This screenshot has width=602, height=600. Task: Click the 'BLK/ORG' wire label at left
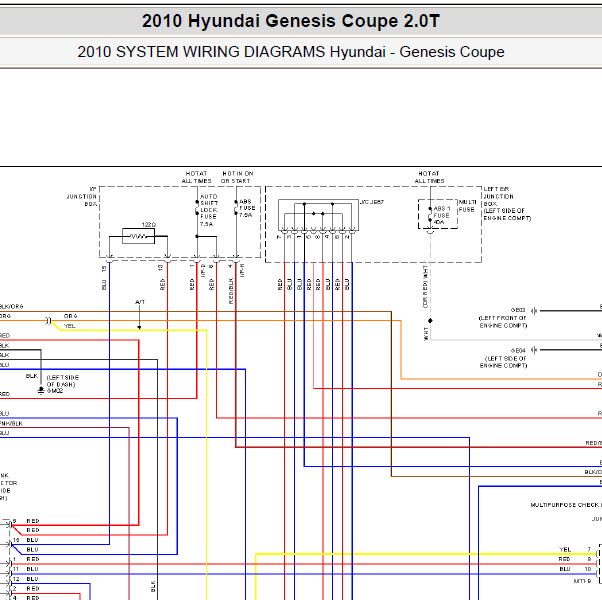pyautogui.click(x=11, y=306)
